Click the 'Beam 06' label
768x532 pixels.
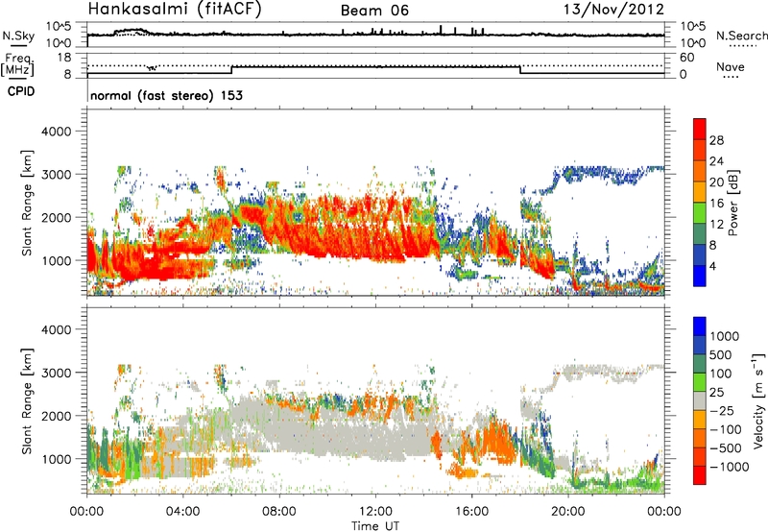click(374, 11)
